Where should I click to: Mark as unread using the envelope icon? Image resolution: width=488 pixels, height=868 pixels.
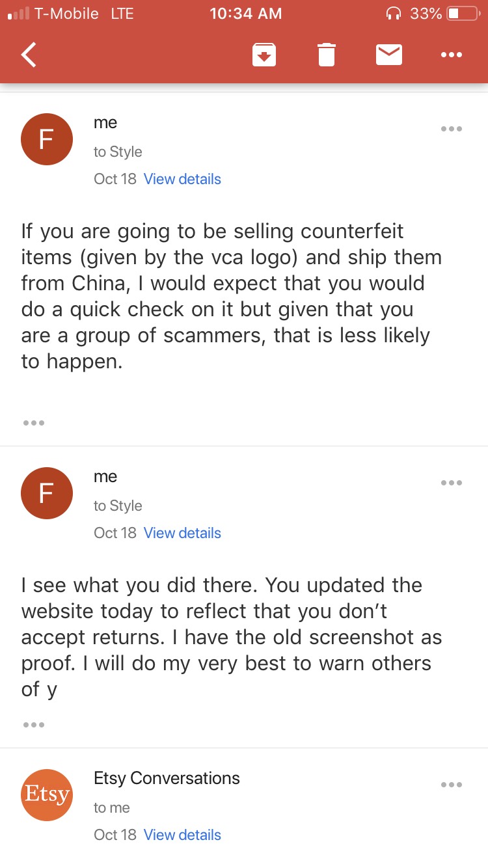click(389, 55)
